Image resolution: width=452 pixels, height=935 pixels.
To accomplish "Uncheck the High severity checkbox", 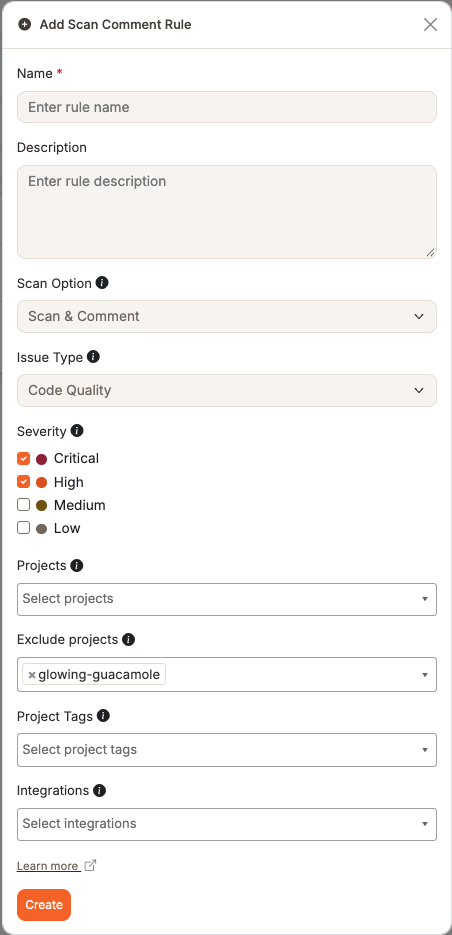I will 23,482.
